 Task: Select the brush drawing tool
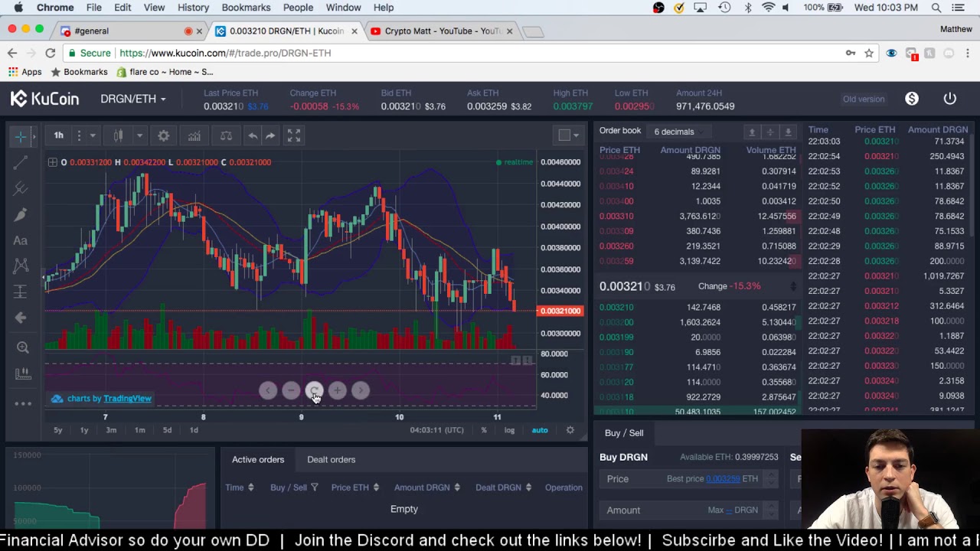pyautogui.click(x=21, y=214)
